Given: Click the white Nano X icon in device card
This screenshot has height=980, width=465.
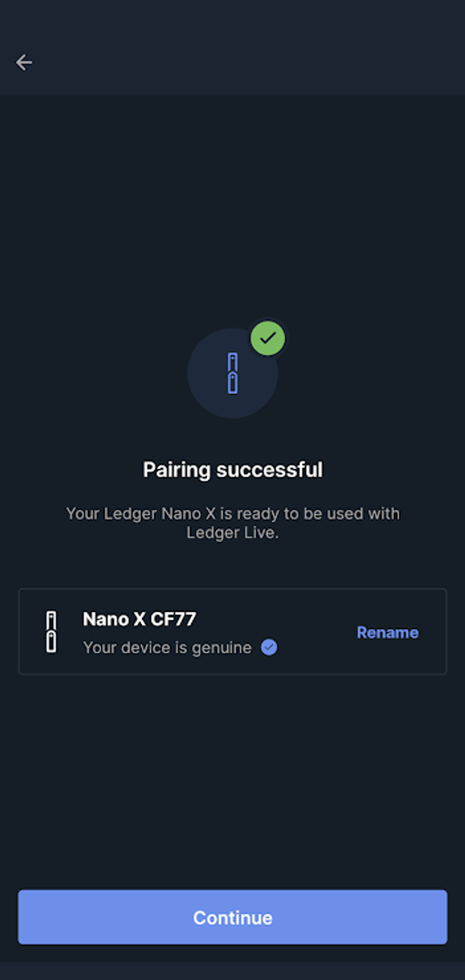Looking at the screenshot, I should [51, 632].
